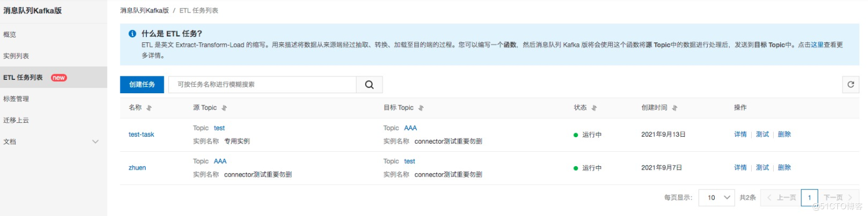Expand the 文档 sidebar section chevron
This screenshot has width=868, height=216.
point(96,142)
